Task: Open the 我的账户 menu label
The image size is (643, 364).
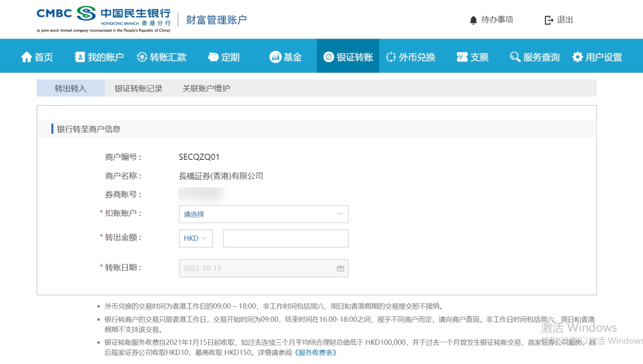Action: [106, 57]
